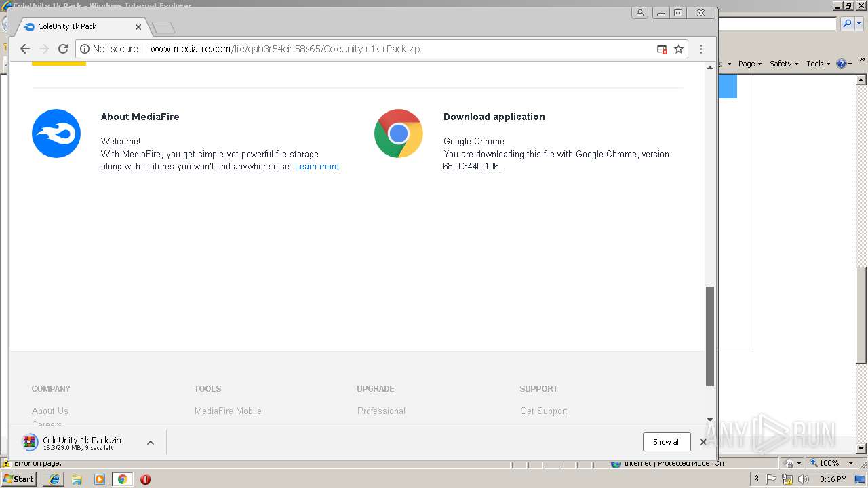868x488 pixels.
Task: Click Chrome scrollbar down arrow
Action: pos(710,420)
